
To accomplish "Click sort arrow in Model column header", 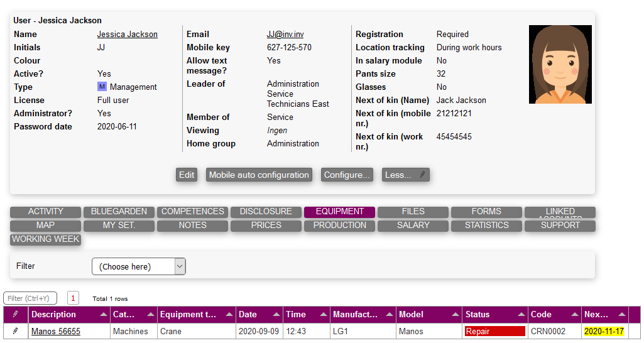I will [x=454, y=315].
